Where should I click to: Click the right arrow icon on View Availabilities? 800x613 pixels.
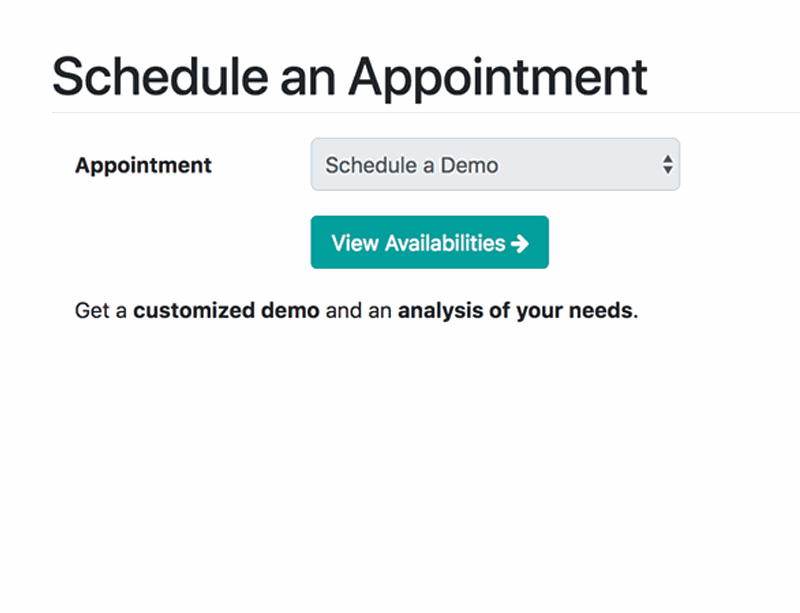[x=519, y=243]
